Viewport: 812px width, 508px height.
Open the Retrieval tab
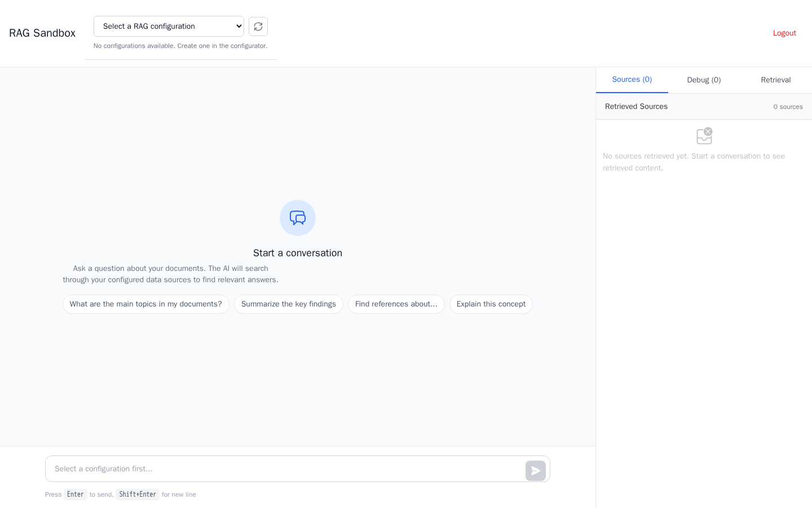776,80
